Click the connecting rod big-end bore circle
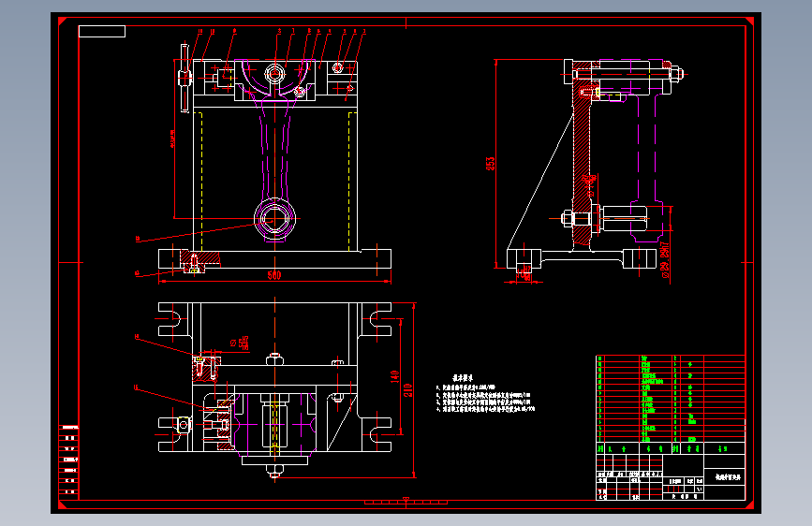This screenshot has height=526, width=812. click(275, 74)
